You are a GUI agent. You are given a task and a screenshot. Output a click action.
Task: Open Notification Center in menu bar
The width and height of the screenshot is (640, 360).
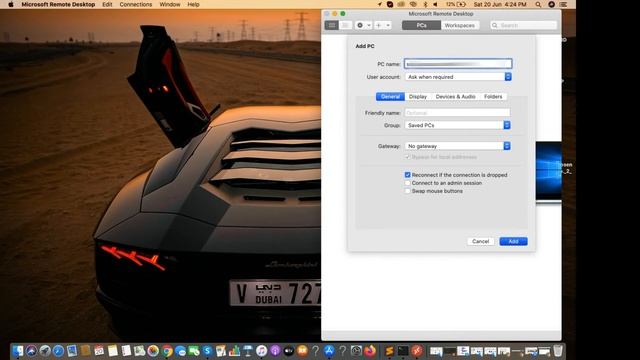(x=563, y=4)
